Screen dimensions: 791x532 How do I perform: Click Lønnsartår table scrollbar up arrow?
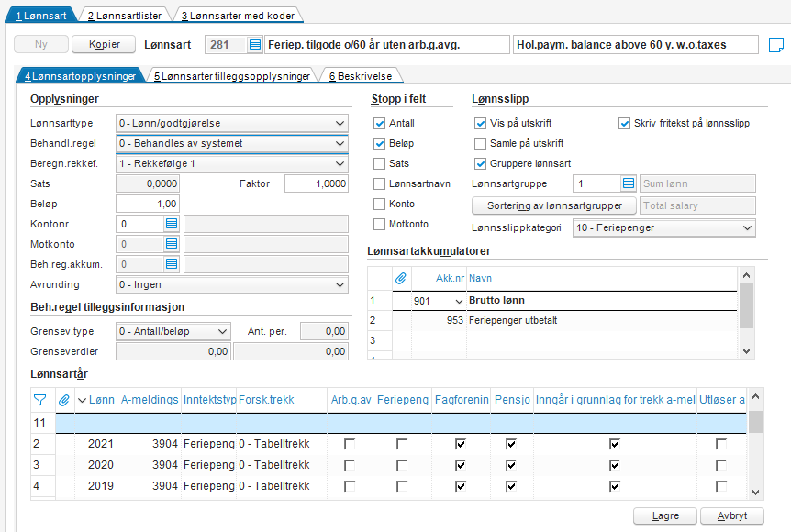tap(755, 397)
